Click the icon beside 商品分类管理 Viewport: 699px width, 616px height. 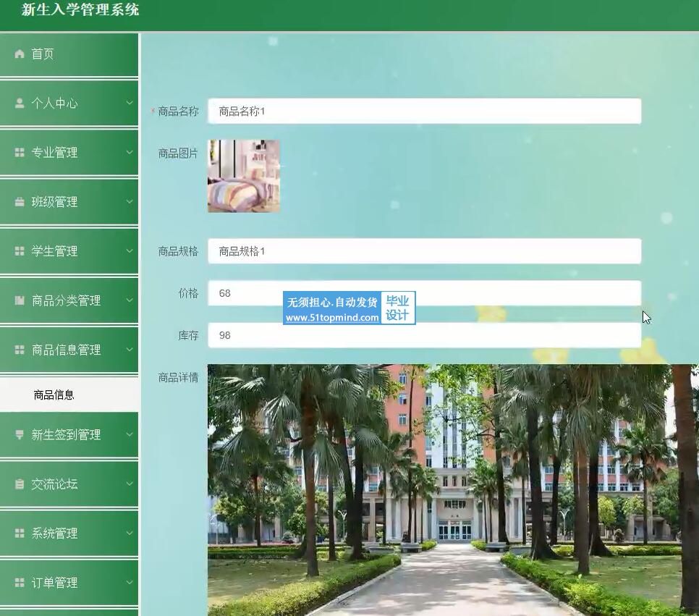click(19, 300)
